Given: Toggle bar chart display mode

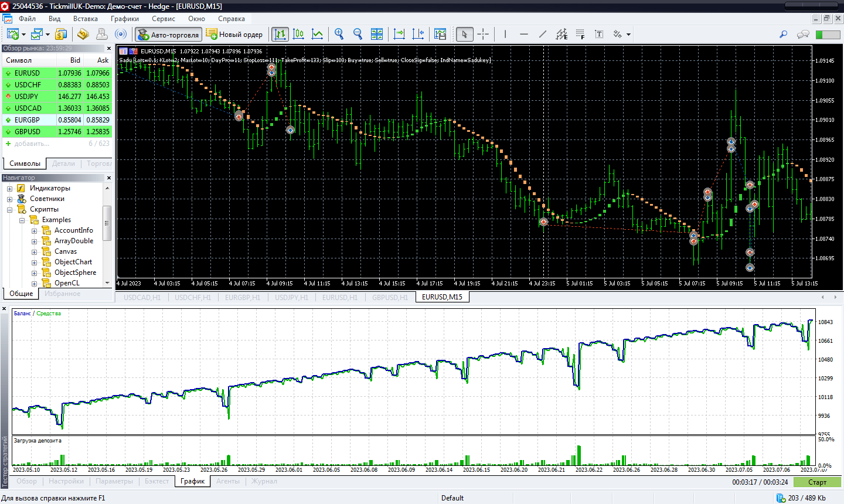Looking at the screenshot, I should coord(280,34).
